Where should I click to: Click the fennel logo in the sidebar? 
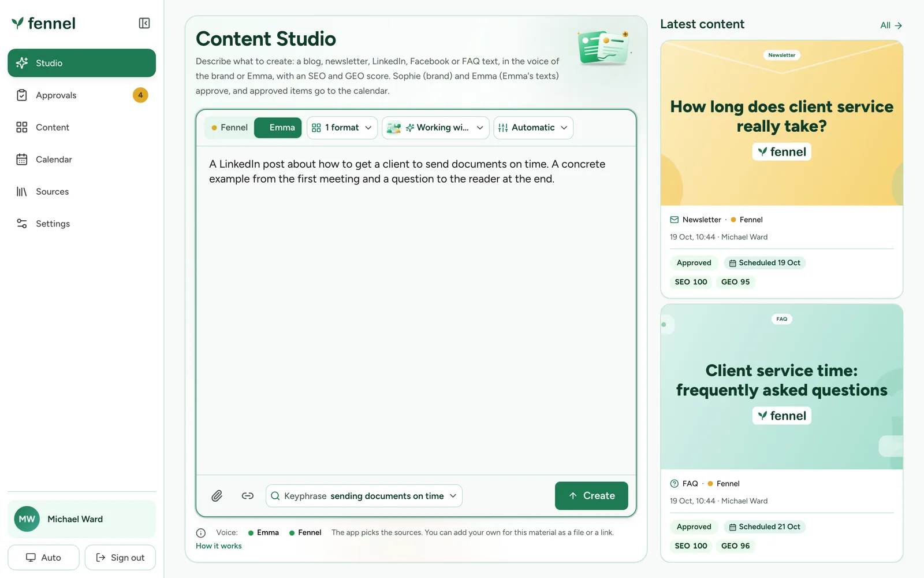(44, 23)
